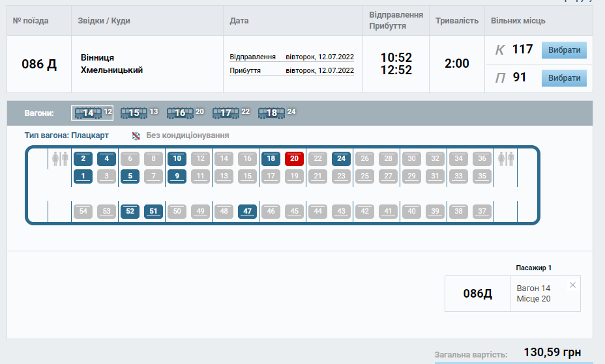The image size is (605, 364).
Task: Click the 086Д ticket summary box
Action: pyautogui.click(x=479, y=294)
